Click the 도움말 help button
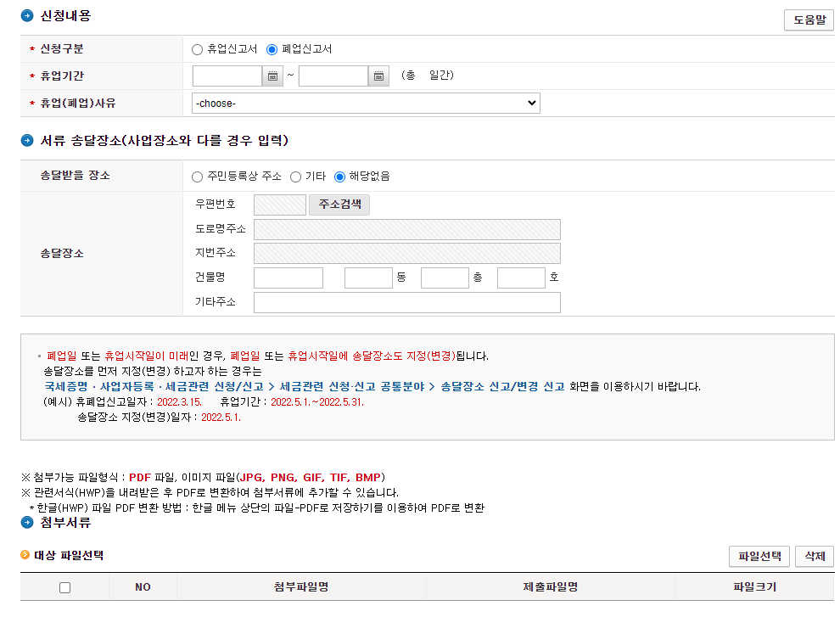 (808, 19)
